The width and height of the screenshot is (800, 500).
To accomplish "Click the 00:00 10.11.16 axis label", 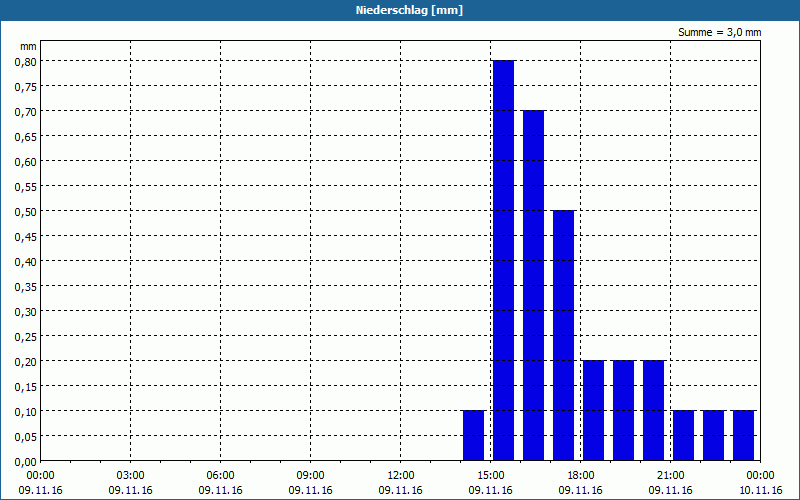I will coord(760,483).
